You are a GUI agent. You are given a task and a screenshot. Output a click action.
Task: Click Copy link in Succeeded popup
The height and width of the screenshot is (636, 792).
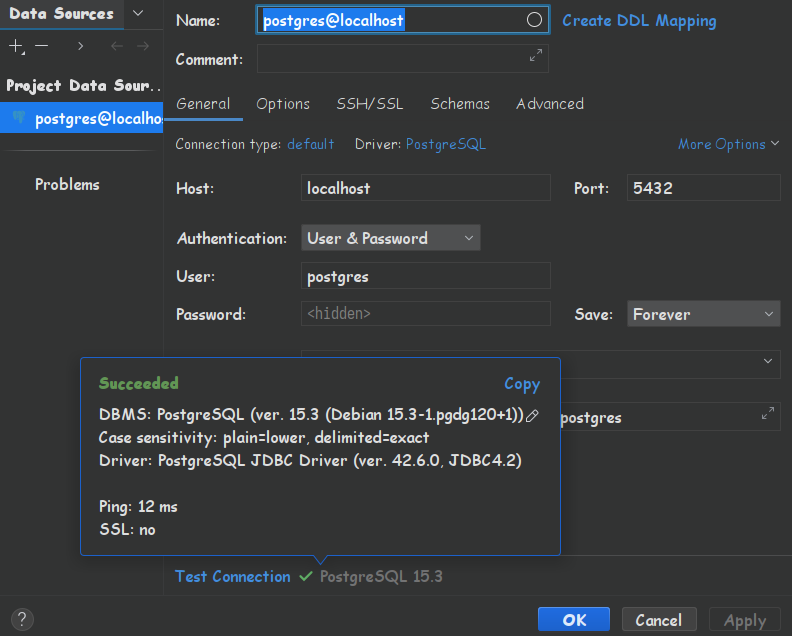[x=522, y=384]
